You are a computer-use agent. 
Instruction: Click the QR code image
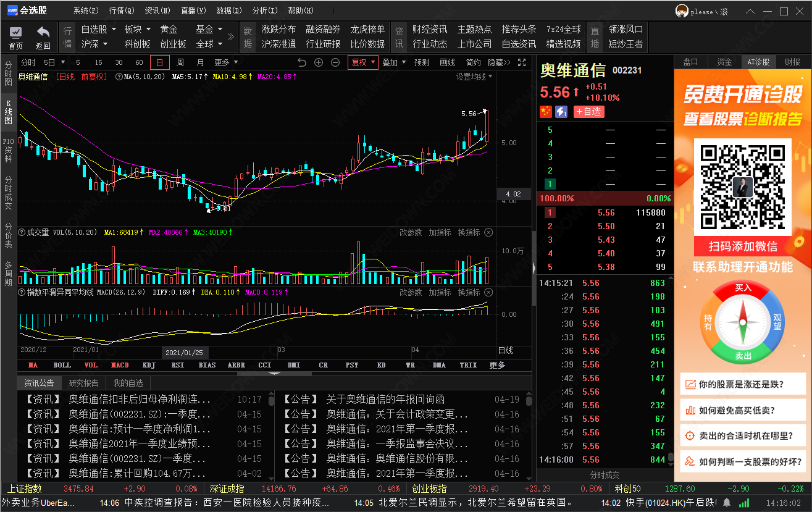tap(743, 186)
